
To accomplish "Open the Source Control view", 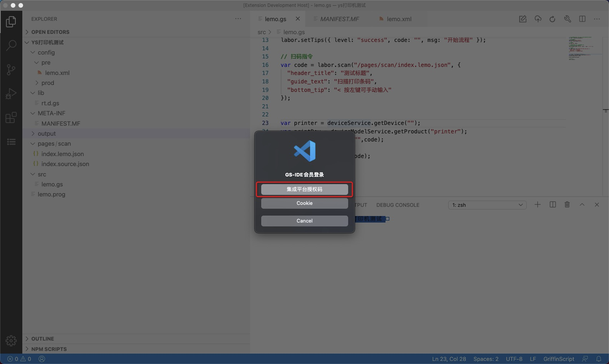I will pos(11,70).
